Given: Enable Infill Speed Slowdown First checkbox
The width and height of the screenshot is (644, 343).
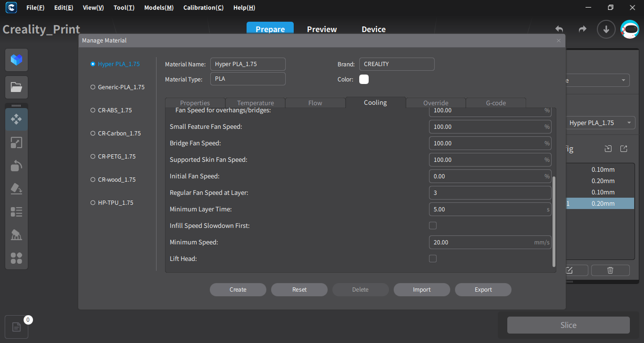Looking at the screenshot, I should [x=433, y=226].
